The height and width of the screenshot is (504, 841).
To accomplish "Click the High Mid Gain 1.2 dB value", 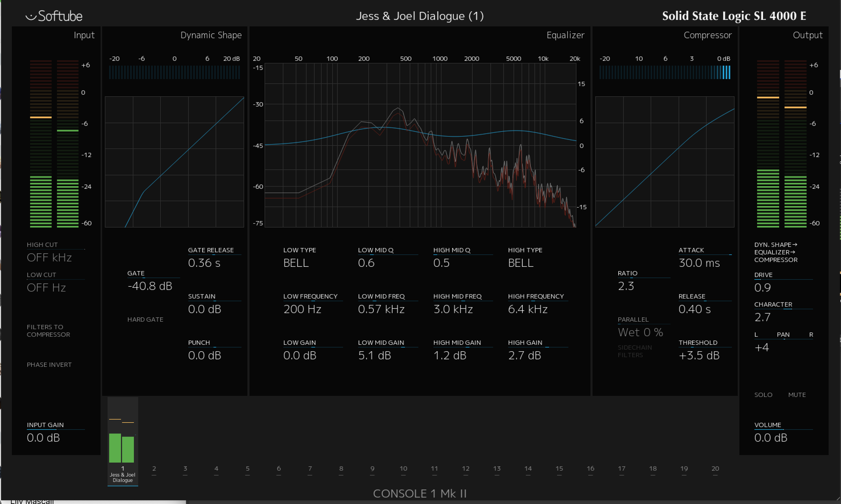I will point(450,355).
